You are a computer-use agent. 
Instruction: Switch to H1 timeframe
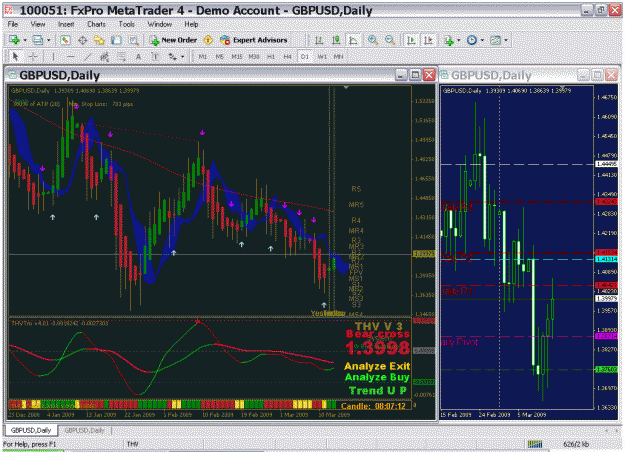271,57
